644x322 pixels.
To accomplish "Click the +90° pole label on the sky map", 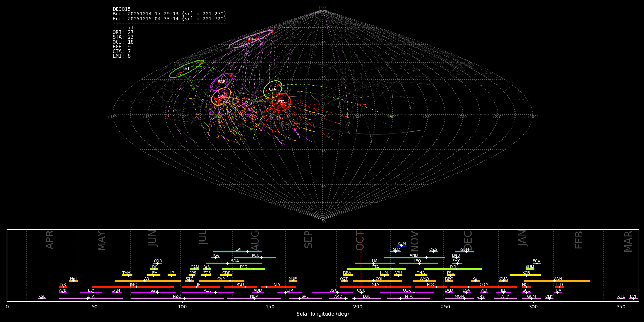I will pos(323,8).
